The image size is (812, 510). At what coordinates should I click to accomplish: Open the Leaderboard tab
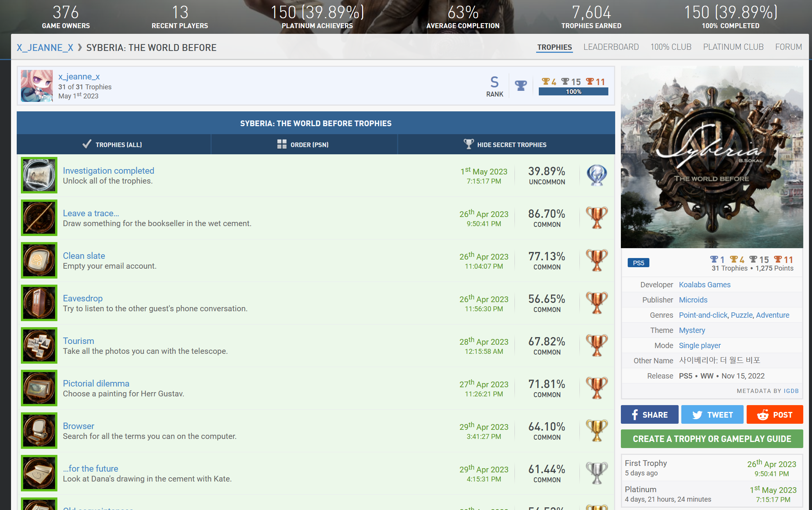(611, 47)
